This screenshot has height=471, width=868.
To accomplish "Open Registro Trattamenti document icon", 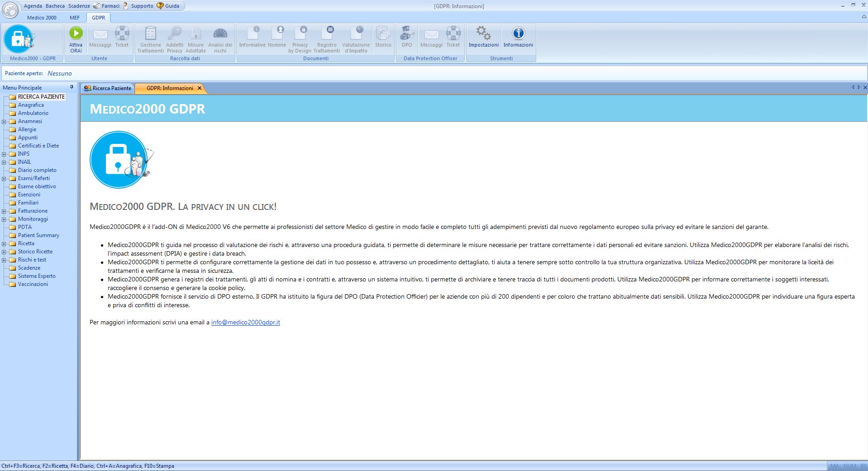I will [x=327, y=33].
